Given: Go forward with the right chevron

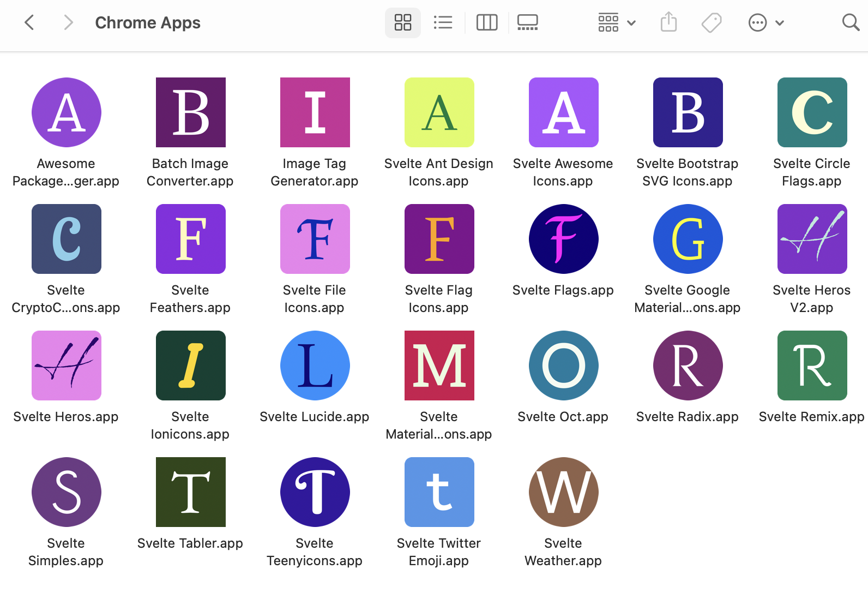Looking at the screenshot, I should pos(68,22).
